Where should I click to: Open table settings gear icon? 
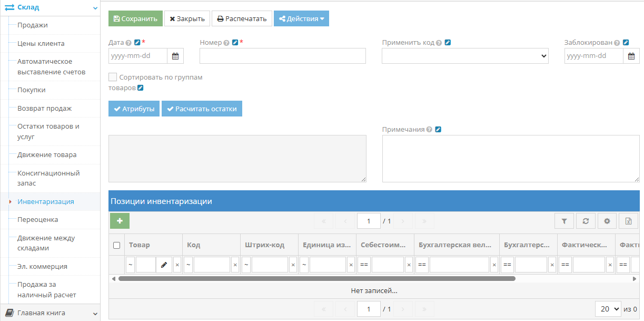607,221
